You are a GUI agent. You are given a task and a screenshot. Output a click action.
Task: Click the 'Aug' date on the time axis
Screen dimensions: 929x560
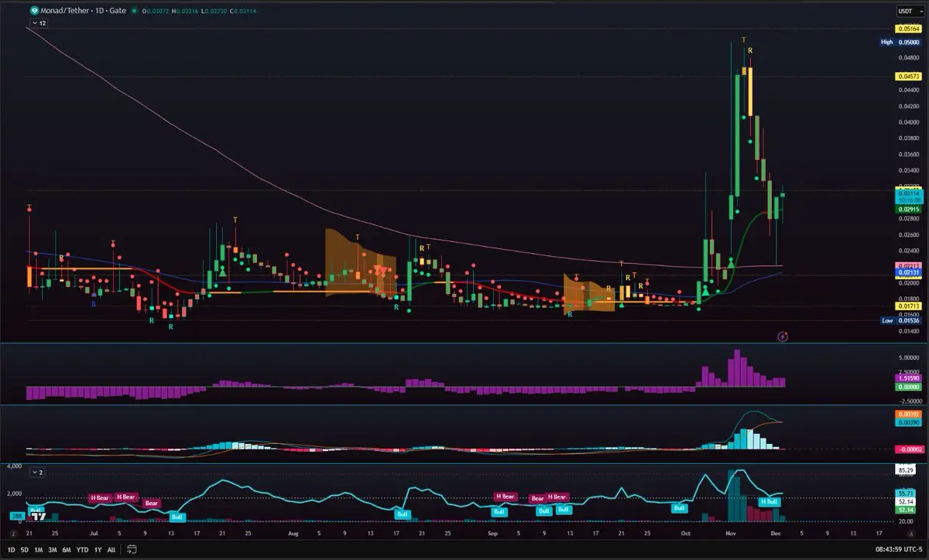pos(292,534)
